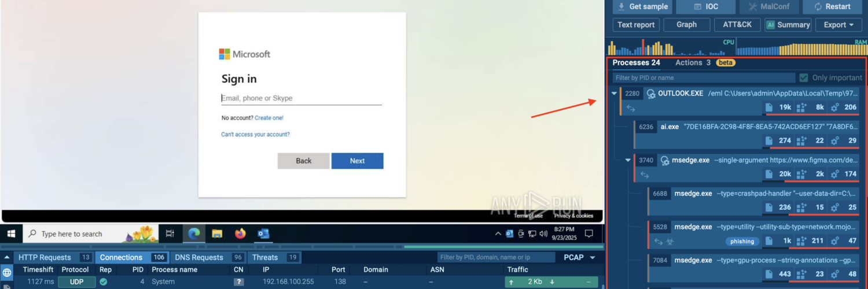Collapse the msedge.exe 3740 process subtree
Screen dimensions: 868x289
[x=628, y=160]
